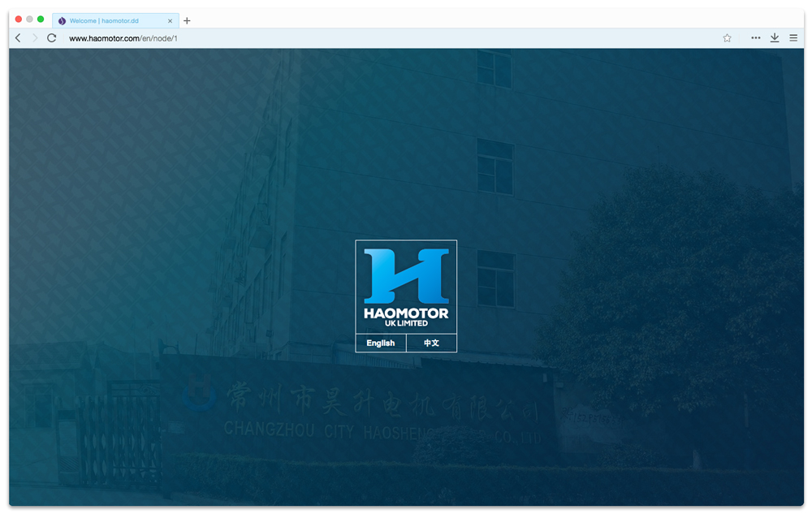Select the Welcome | haomotor.dd tab
The width and height of the screenshot is (812, 514).
[115, 20]
